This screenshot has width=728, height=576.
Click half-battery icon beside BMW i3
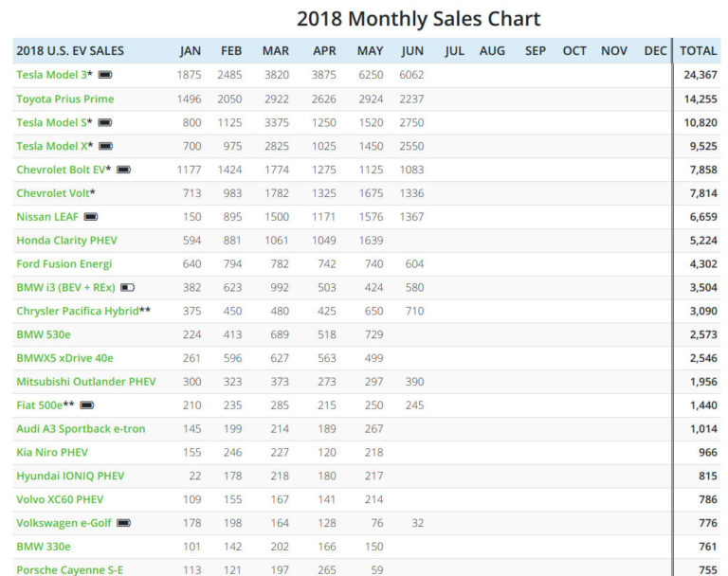tap(128, 288)
